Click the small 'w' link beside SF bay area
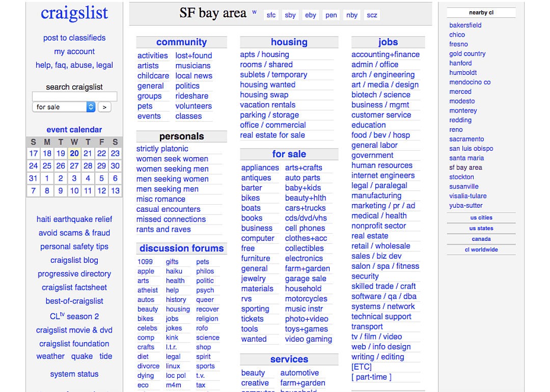Viewport: 550px width, 392px height. click(254, 12)
